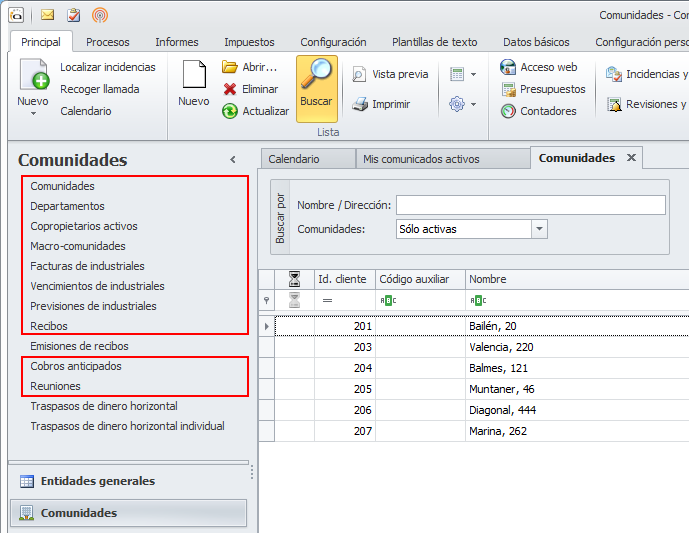The image size is (689, 533).
Task: Click the row indicator arrow for Bailén, 20
Action: coord(267,326)
